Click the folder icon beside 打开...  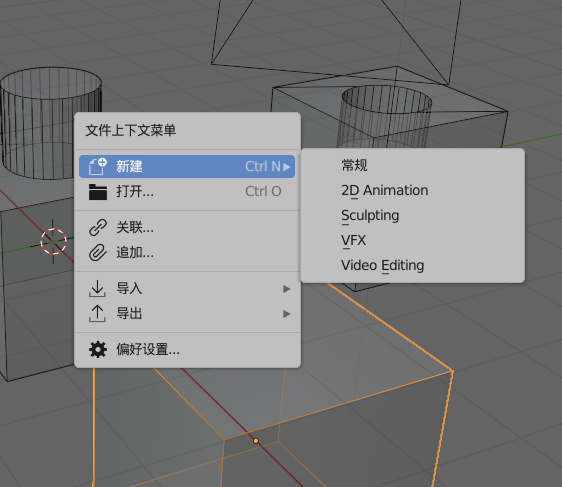(x=98, y=192)
